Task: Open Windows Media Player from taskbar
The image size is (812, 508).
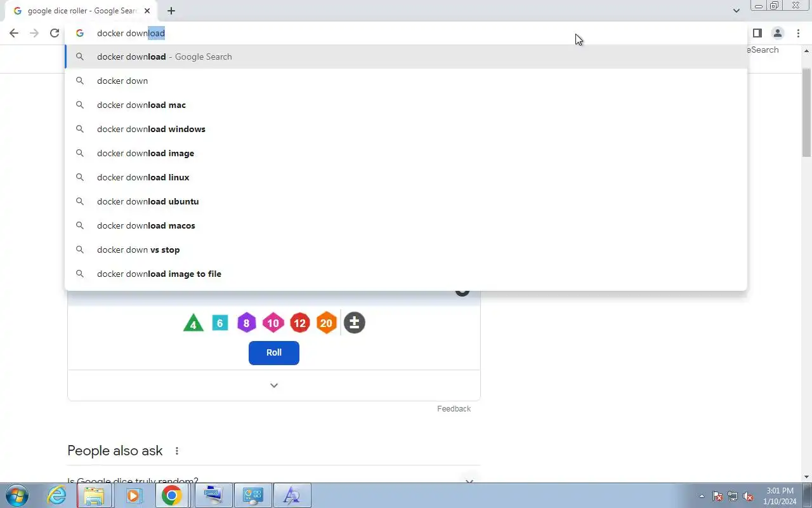Action: click(133, 495)
